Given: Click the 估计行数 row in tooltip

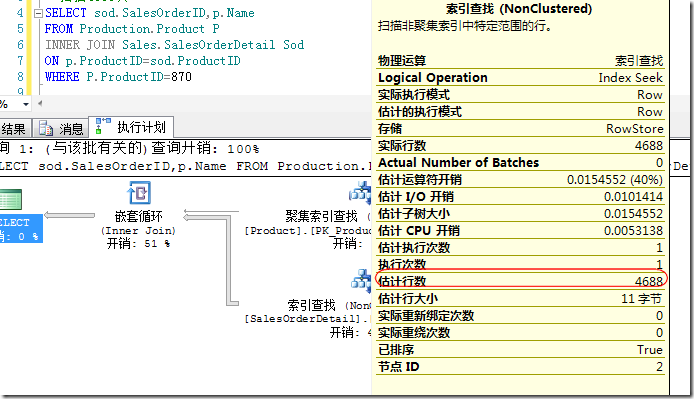Looking at the screenshot, I should (520, 281).
